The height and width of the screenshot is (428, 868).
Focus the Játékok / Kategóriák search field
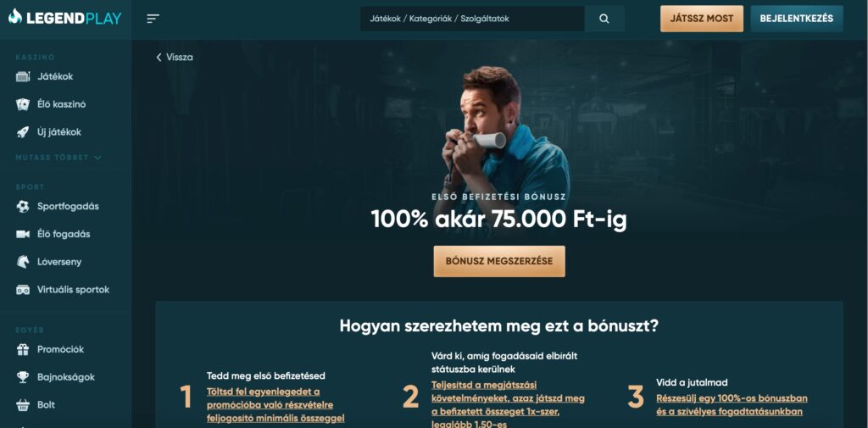(x=472, y=19)
